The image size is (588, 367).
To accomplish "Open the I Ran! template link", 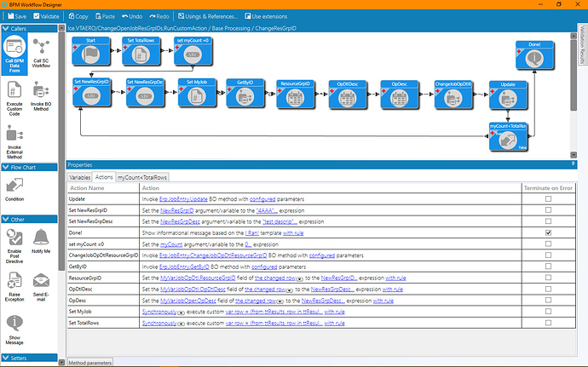I will coord(252,233).
